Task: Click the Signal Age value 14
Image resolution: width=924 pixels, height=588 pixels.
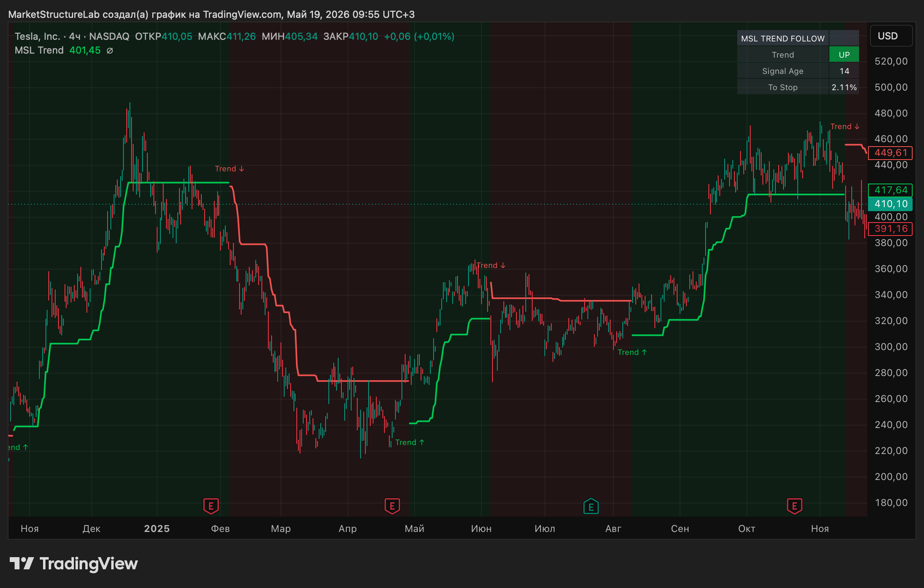Action: coord(844,71)
